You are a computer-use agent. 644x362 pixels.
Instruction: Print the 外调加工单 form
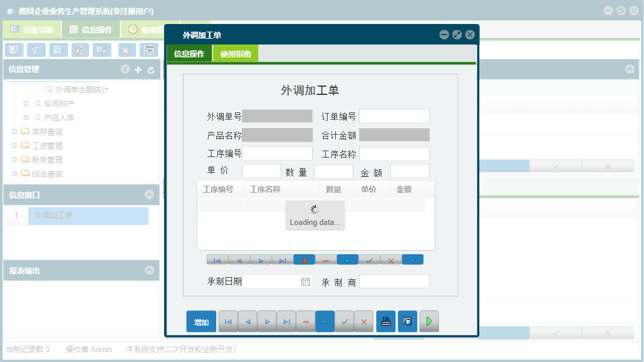click(386, 322)
